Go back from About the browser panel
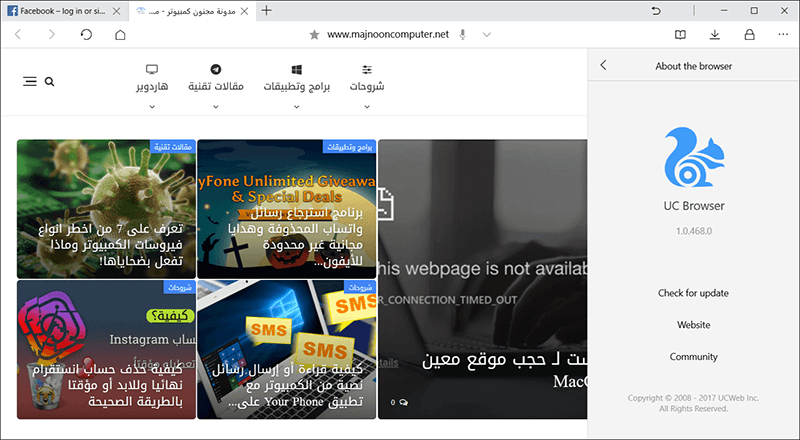 pos(604,65)
